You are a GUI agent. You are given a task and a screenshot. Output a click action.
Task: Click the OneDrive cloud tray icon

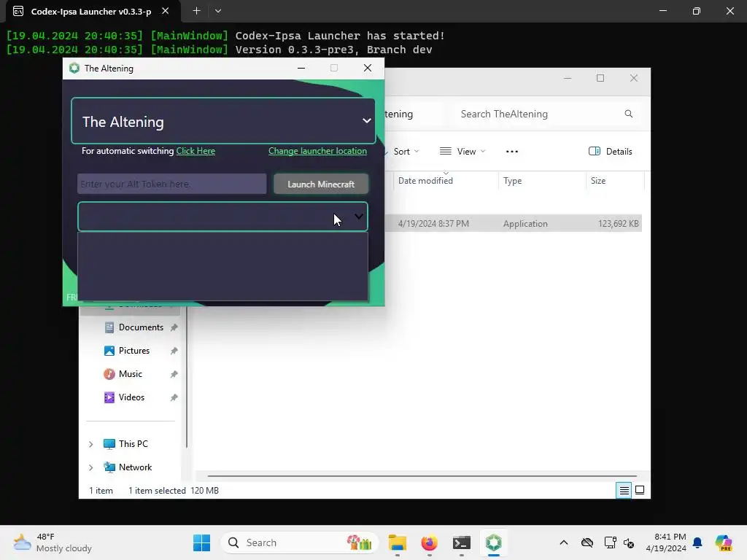coord(587,542)
